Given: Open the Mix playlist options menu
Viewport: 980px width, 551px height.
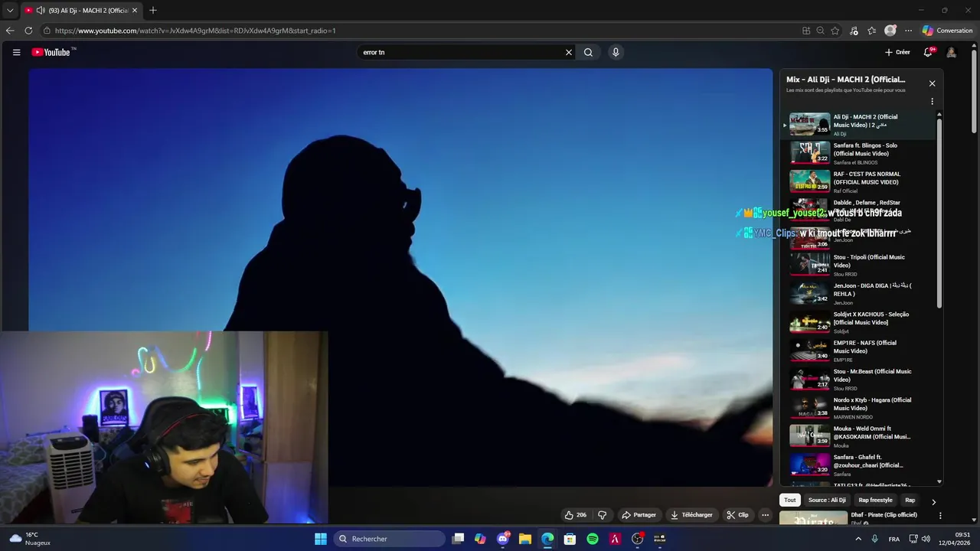Looking at the screenshot, I should [932, 101].
